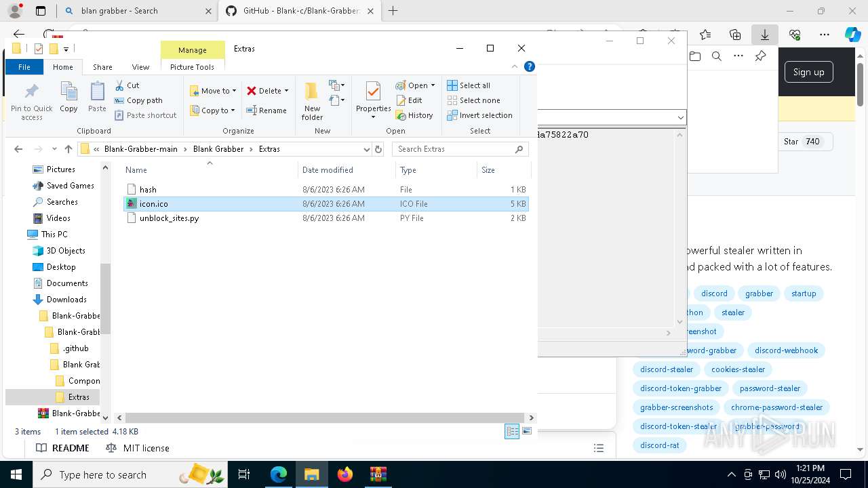Open WinRAR from taskbar
The height and width of the screenshot is (488, 868).
[378, 474]
